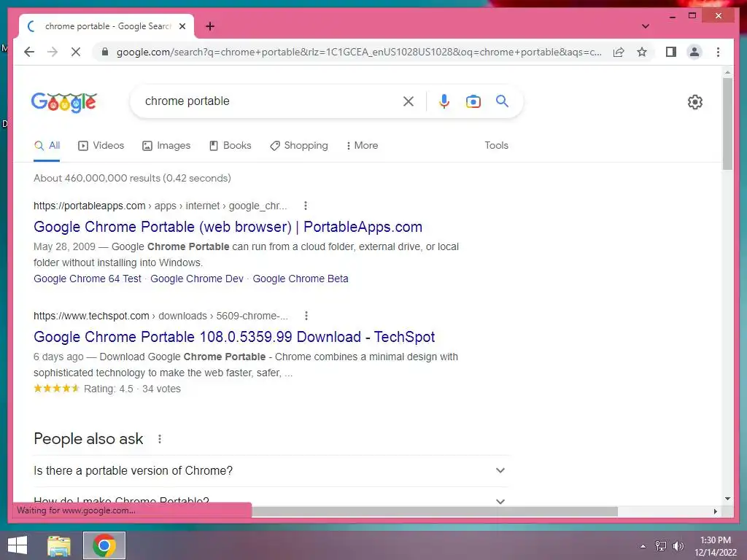Click the vertical scrollbar thumb
This screenshot has width=747, height=560.
pyautogui.click(x=727, y=124)
